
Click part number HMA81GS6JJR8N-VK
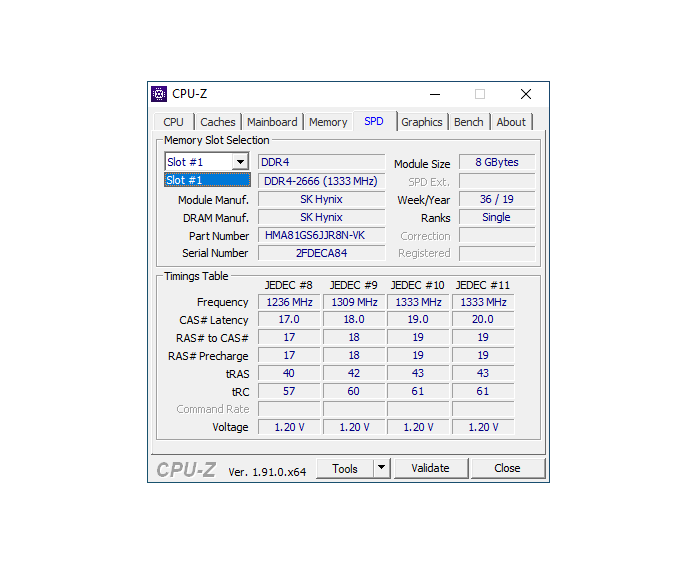click(321, 235)
